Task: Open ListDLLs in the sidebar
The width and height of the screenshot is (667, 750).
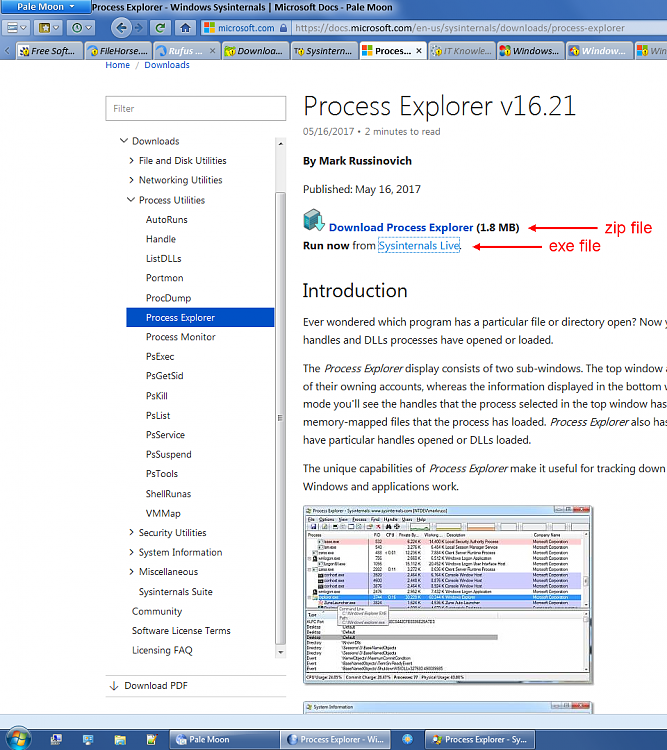Action: pyautogui.click(x=164, y=259)
